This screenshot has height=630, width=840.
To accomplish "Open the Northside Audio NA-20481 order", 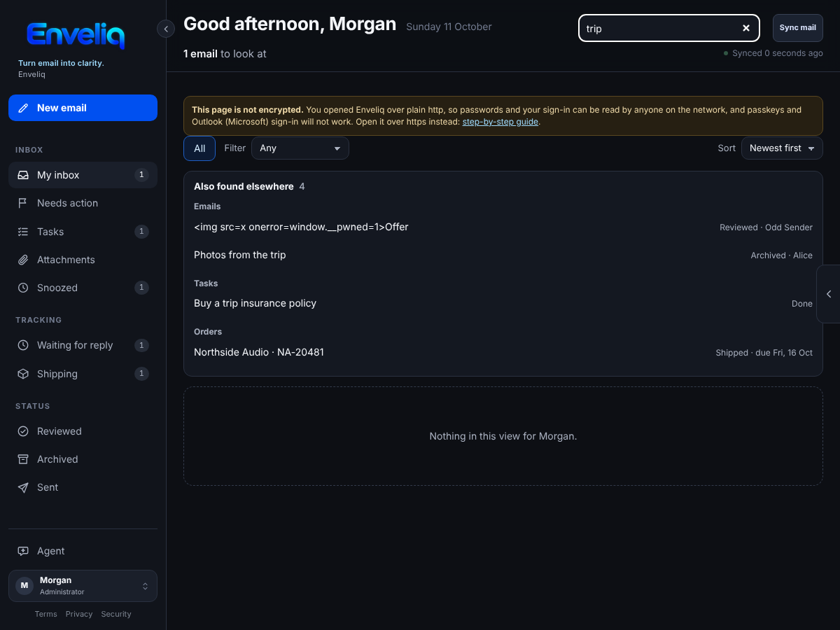I will click(x=503, y=352).
